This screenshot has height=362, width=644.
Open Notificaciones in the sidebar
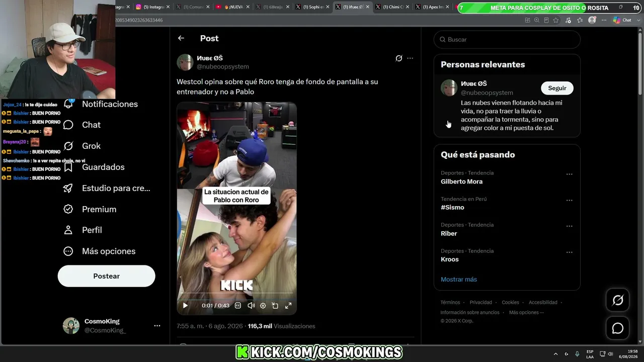(100, 104)
